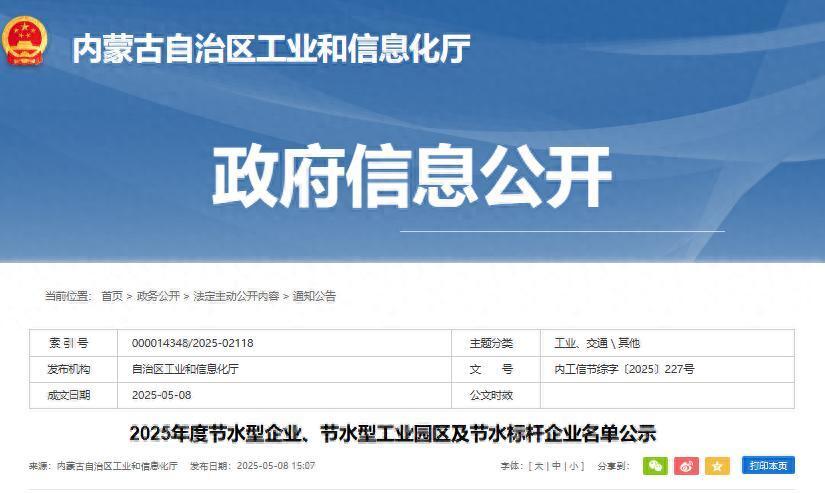Click the yellow star favorite icon
This screenshot has height=493, width=825.
(x=717, y=466)
